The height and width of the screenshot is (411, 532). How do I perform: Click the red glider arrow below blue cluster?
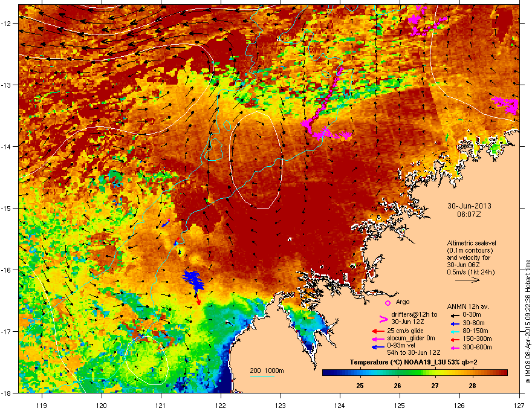[x=198, y=299]
